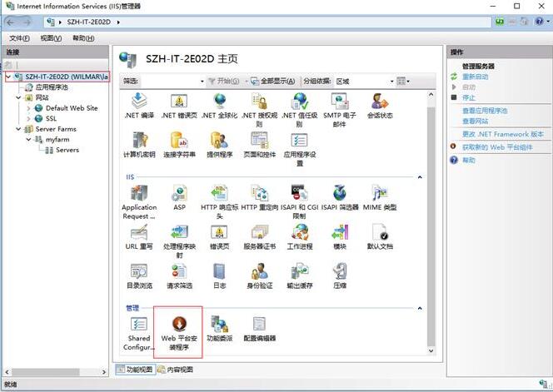Screen dimensions: 553x392
Task: Collapse the 管理 group section
Action: click(420, 309)
